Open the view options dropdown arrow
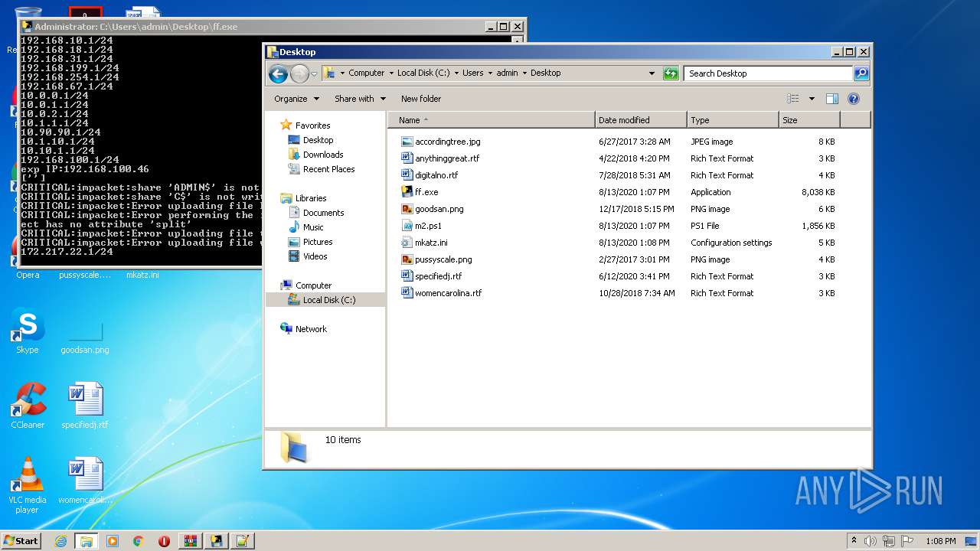Viewport: 980px width, 551px height. click(812, 99)
